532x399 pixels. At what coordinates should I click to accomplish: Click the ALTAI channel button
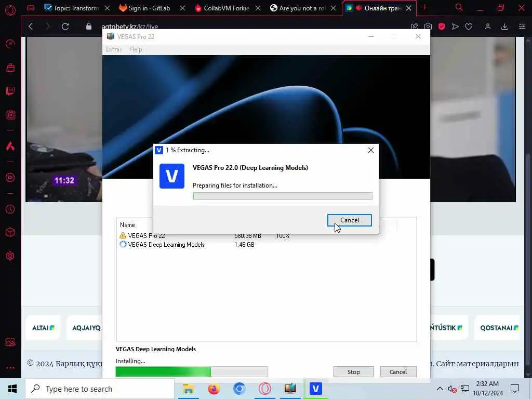point(43,328)
